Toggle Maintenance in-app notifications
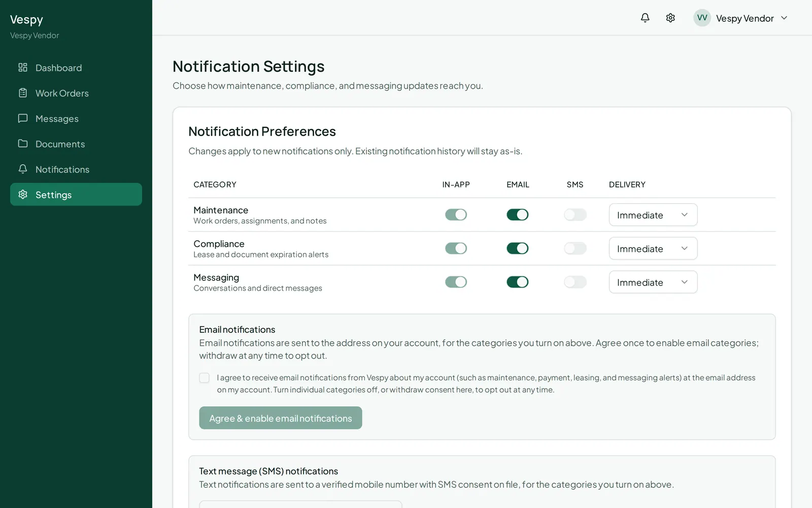The width and height of the screenshot is (812, 508). (x=456, y=215)
